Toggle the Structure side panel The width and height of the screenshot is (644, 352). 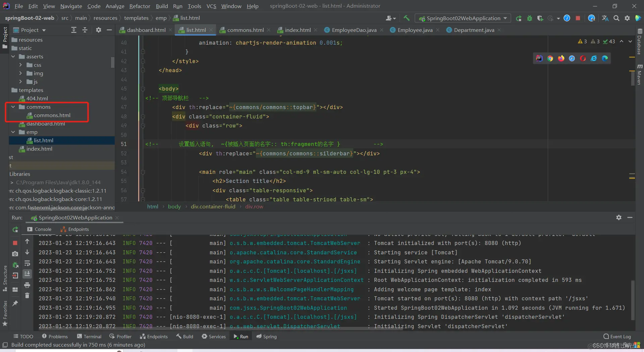(5, 278)
